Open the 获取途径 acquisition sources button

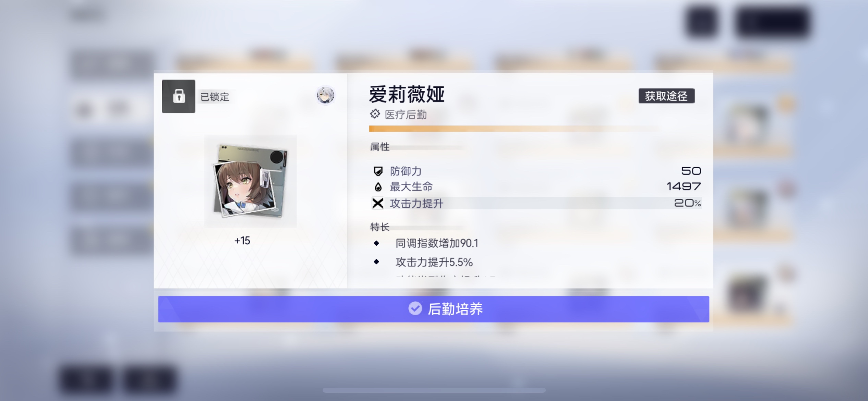click(x=666, y=96)
